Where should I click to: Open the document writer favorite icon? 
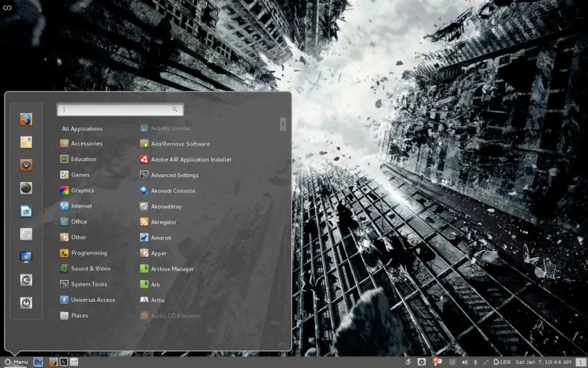(26, 211)
